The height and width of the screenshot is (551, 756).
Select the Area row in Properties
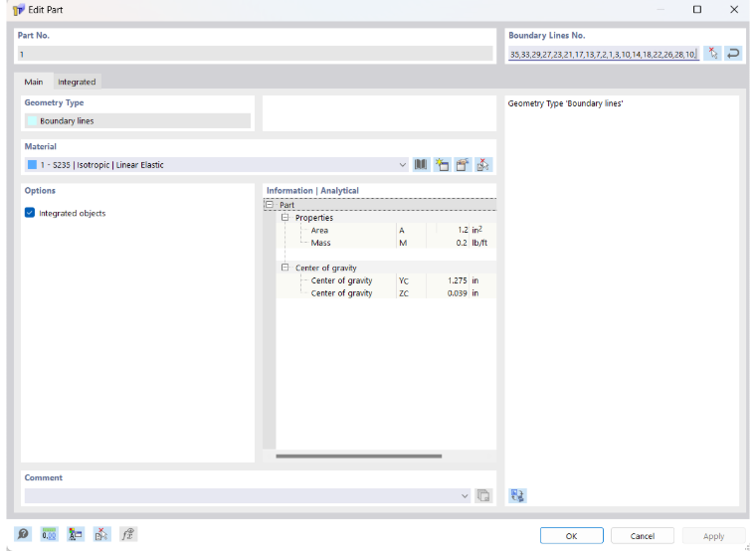(x=386, y=230)
